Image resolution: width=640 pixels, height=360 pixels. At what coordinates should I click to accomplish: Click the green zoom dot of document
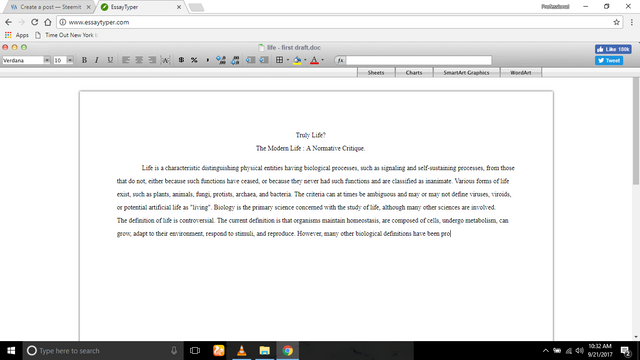tap(24, 47)
